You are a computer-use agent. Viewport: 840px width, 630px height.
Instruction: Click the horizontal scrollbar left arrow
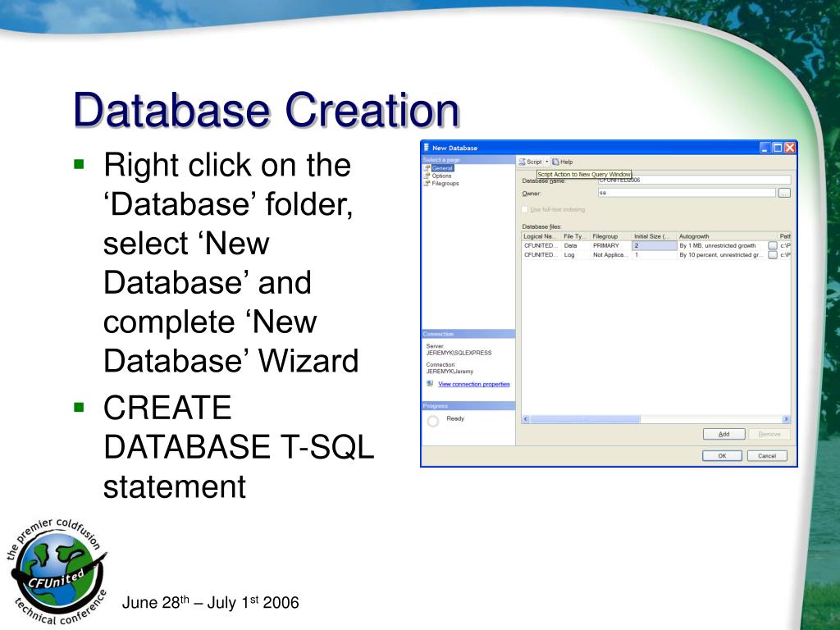coord(526,419)
